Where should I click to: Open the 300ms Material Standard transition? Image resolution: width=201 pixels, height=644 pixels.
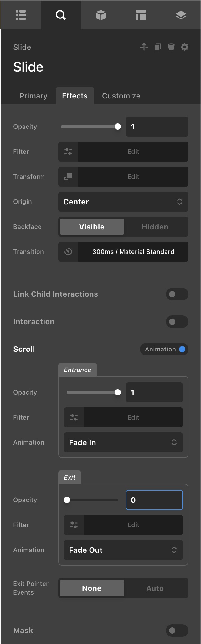click(133, 252)
